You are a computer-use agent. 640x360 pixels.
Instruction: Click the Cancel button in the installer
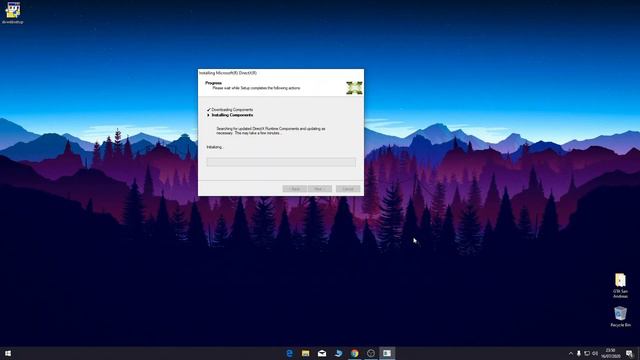pyautogui.click(x=348, y=189)
